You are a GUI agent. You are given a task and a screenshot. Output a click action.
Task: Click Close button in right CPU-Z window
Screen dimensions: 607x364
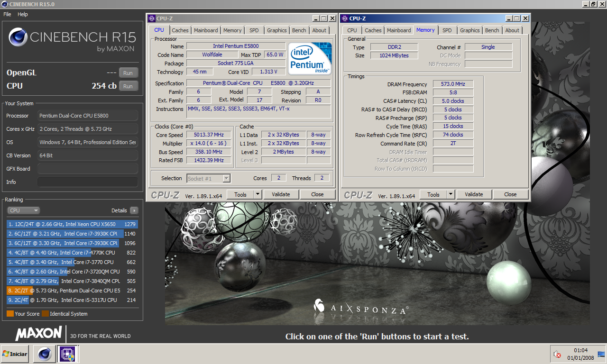click(x=510, y=194)
